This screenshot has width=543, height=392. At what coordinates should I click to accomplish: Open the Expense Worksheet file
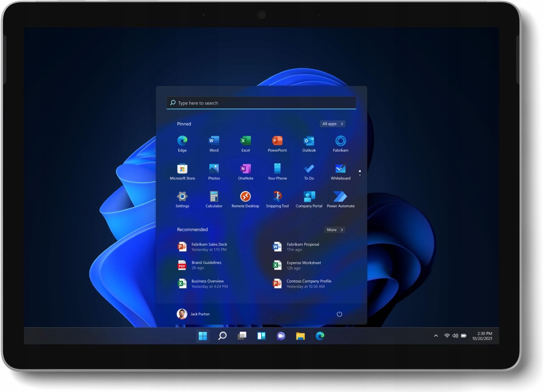tap(303, 265)
